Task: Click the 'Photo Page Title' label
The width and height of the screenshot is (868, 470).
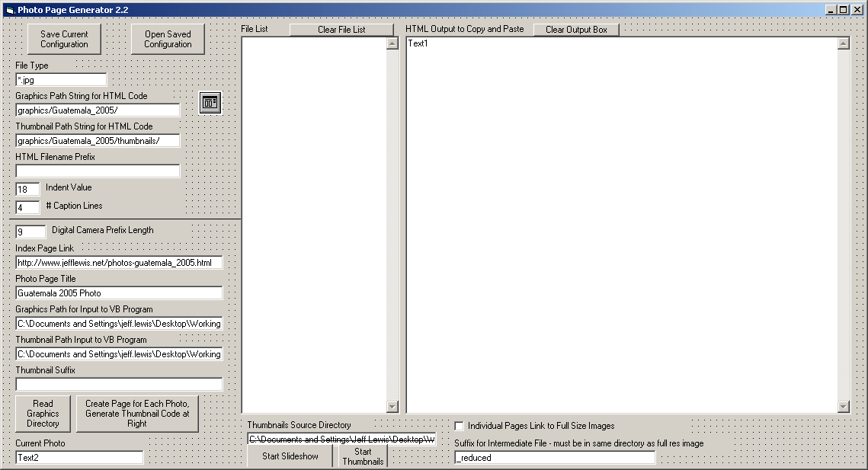Action: 46,279
